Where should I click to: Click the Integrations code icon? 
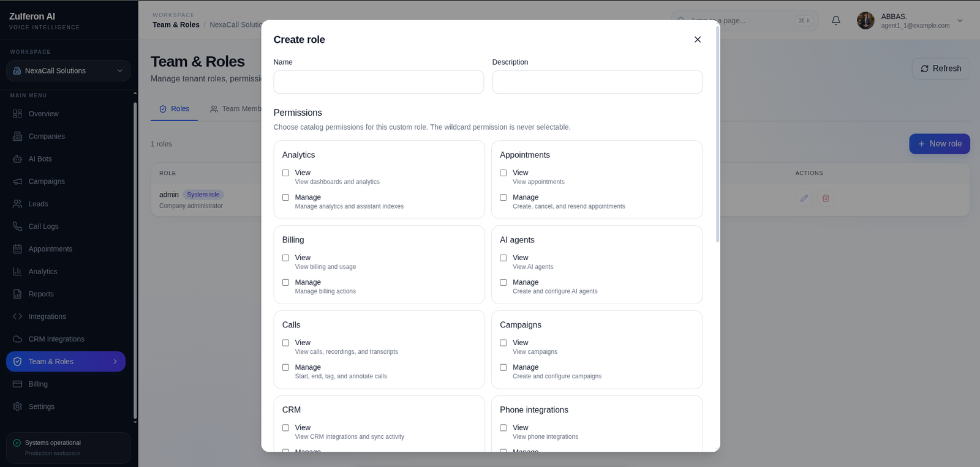click(x=17, y=316)
